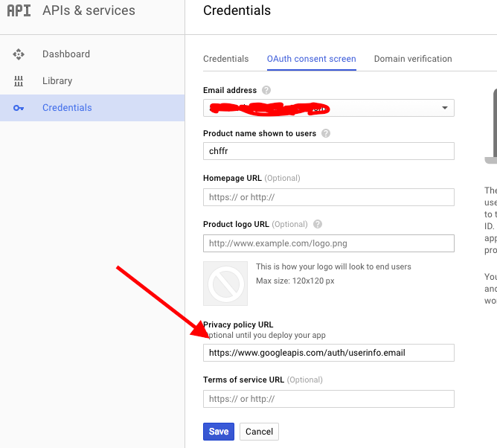497x448 pixels.
Task: Click the empty logo preview placeholder
Action: click(x=225, y=284)
